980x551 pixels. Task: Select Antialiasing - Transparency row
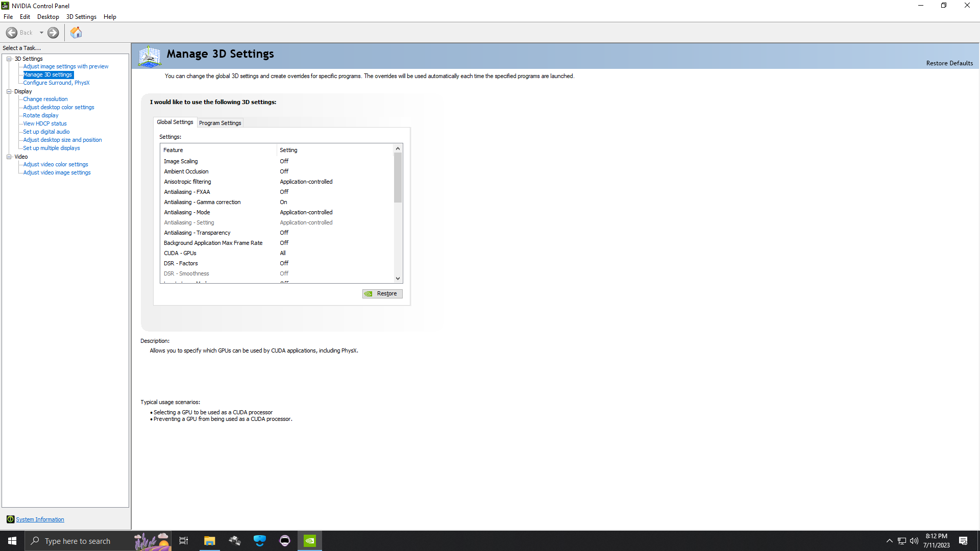pos(277,233)
